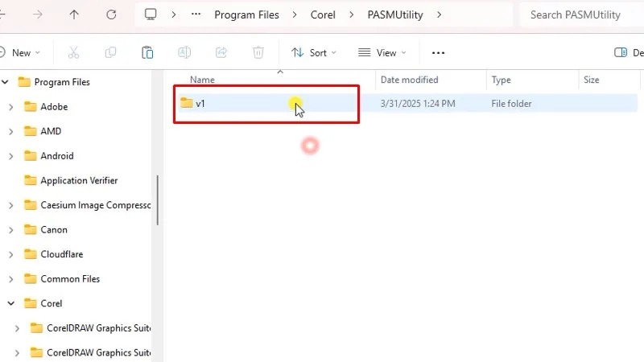Click the Search PASMUtility field
The height and width of the screenshot is (362, 644).
pyautogui.click(x=580, y=14)
